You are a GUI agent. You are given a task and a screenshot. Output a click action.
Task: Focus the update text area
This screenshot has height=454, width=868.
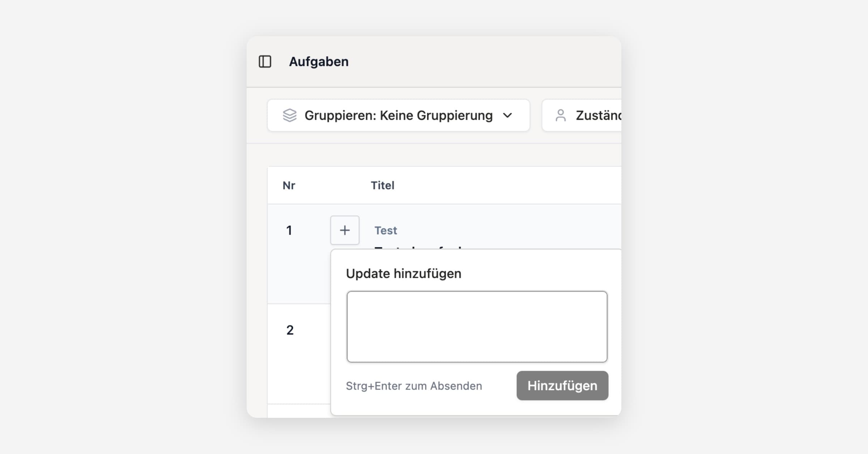click(477, 327)
